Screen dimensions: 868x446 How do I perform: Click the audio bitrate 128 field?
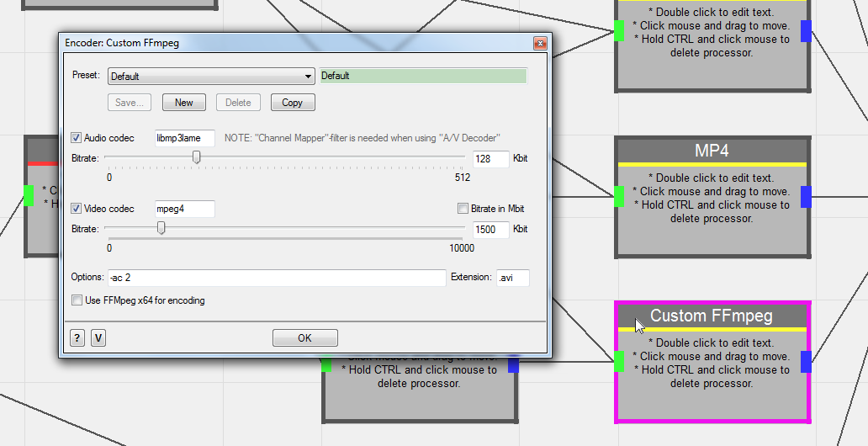[490, 159]
